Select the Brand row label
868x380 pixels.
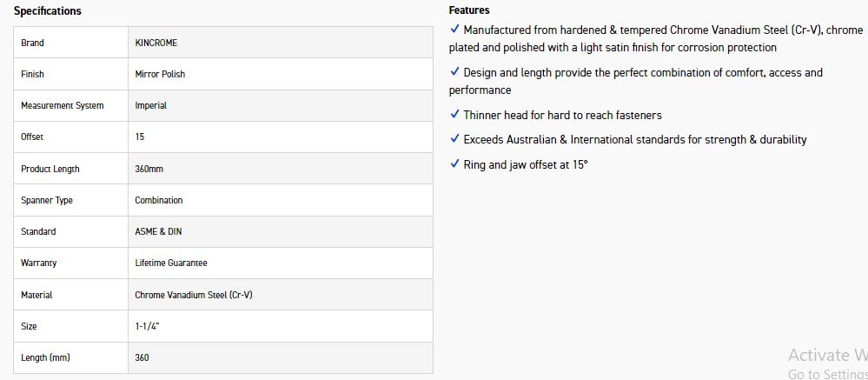32,43
